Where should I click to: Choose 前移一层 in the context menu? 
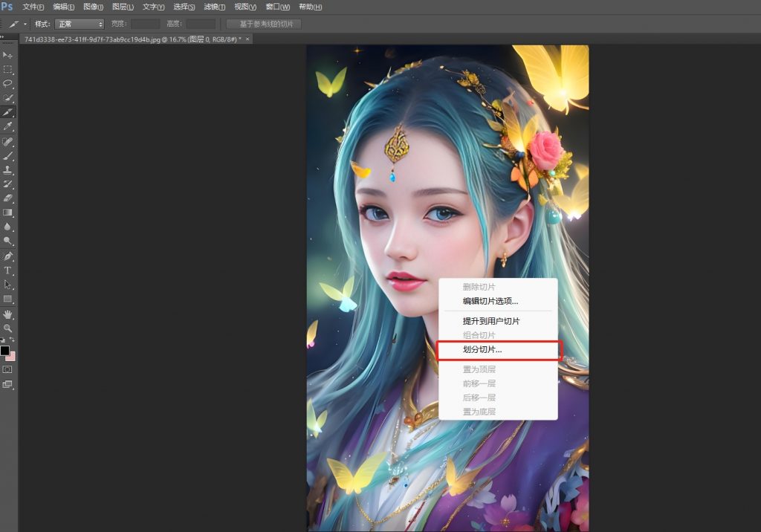[498, 383]
